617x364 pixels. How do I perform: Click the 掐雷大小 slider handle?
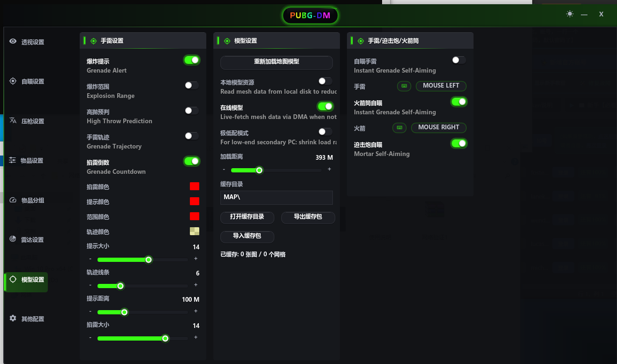[165, 338]
